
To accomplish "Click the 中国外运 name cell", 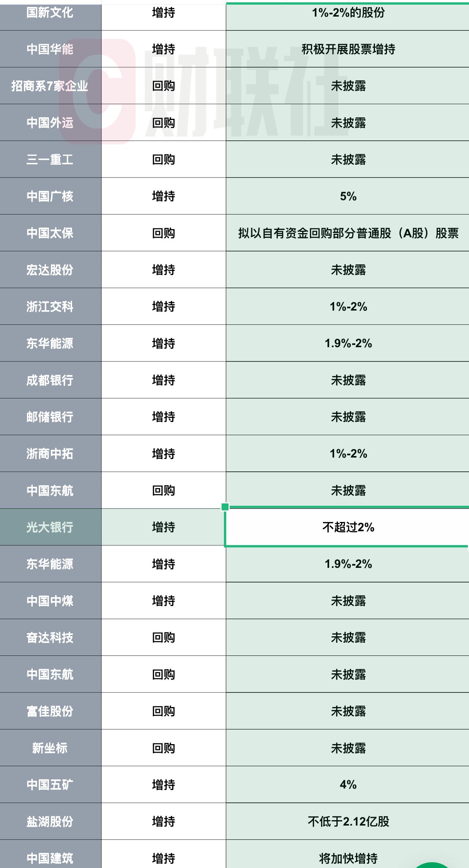I will coord(50,123).
